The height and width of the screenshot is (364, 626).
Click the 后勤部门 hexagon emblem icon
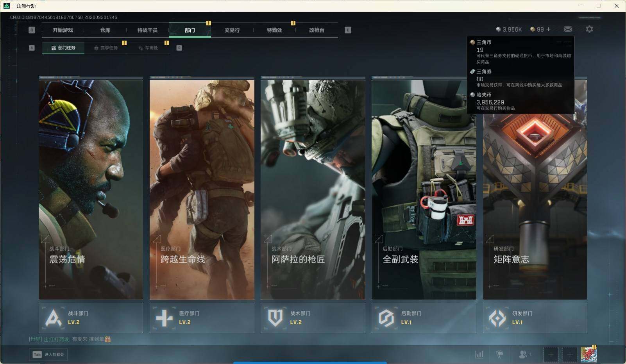click(386, 318)
